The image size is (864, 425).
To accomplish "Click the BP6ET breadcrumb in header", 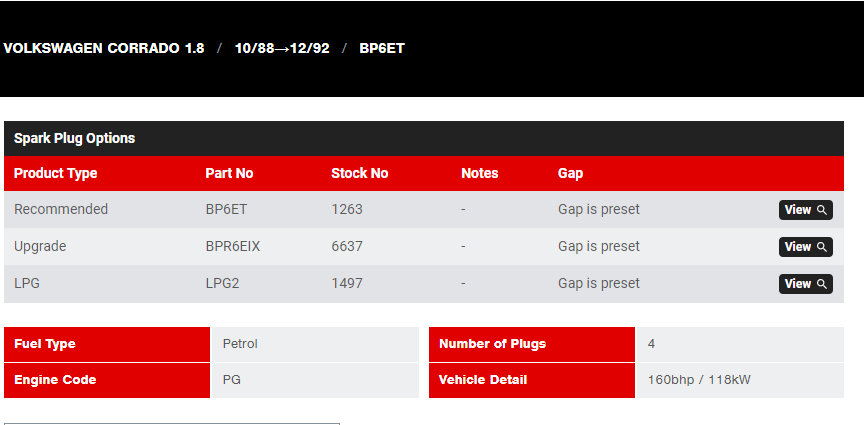I will coord(382,48).
